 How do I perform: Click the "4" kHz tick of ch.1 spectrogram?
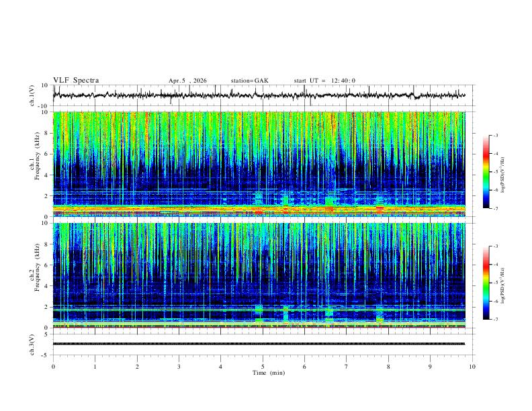click(x=46, y=175)
